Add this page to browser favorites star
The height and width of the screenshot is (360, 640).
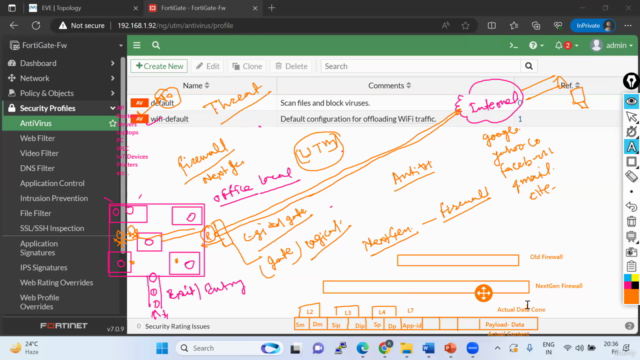tap(465, 26)
